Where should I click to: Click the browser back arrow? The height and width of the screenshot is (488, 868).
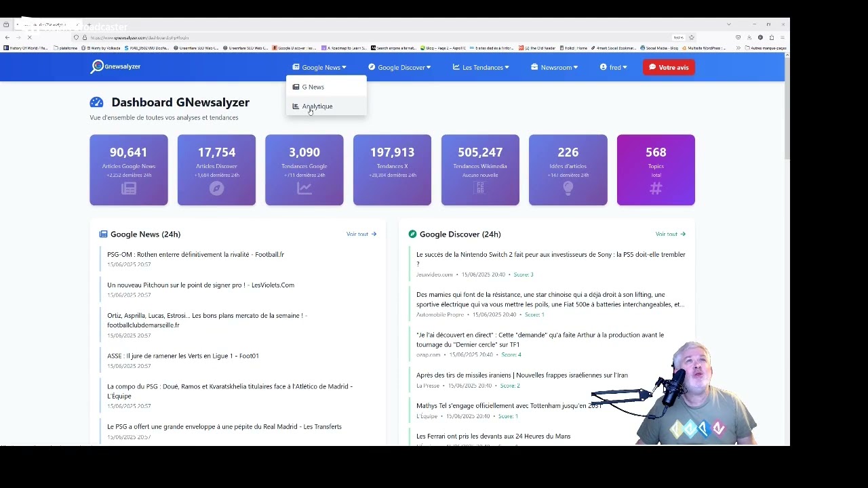tap(7, 37)
